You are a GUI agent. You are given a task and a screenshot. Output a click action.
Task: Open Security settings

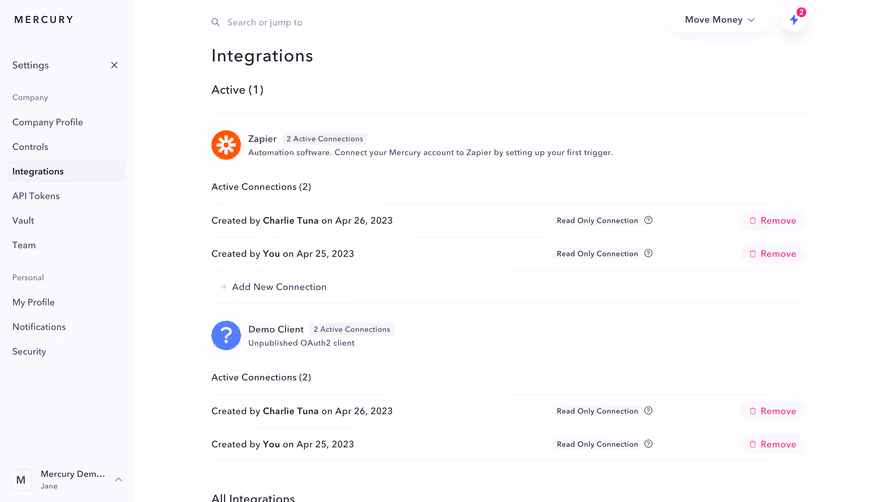tap(29, 351)
